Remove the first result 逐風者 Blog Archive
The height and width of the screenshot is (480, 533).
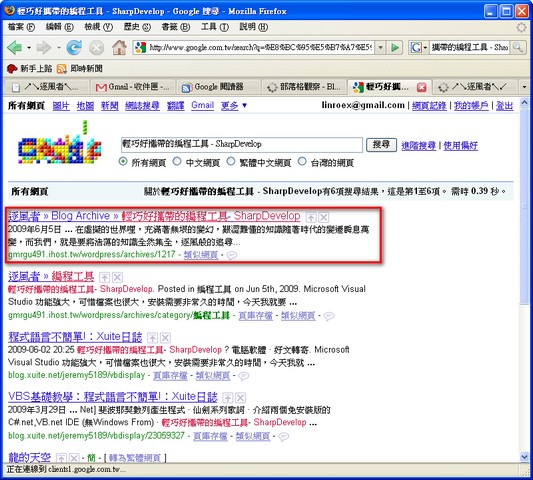click(324, 217)
